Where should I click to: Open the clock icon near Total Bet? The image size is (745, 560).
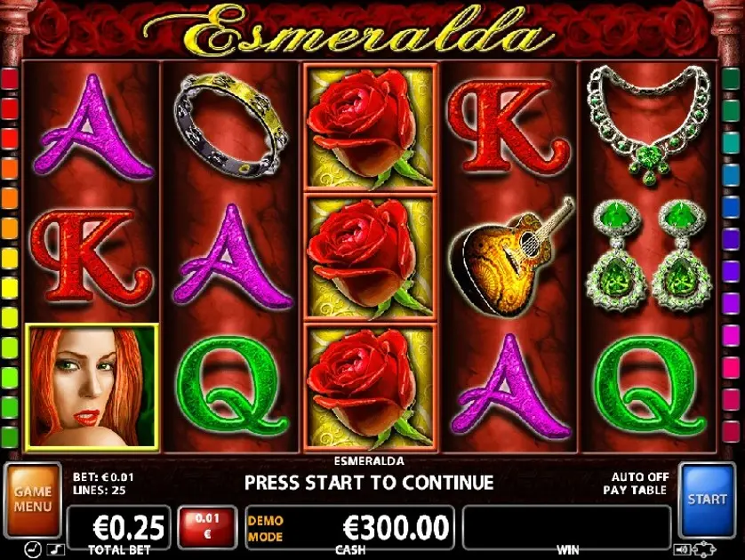pos(33,549)
